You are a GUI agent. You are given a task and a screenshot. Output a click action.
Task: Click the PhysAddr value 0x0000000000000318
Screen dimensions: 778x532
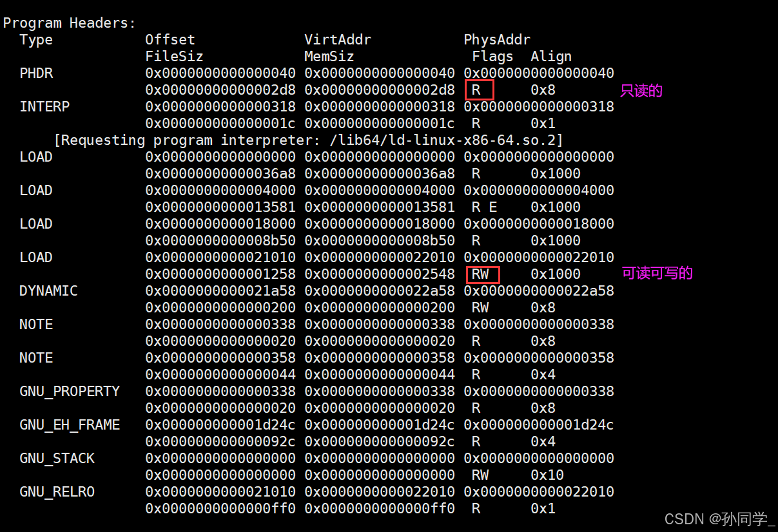point(539,107)
